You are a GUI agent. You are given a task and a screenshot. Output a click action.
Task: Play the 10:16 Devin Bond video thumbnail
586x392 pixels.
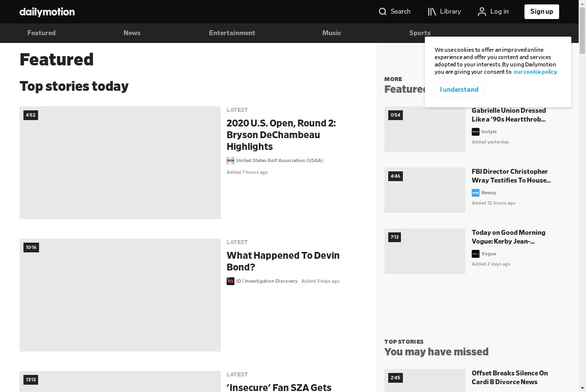pos(120,295)
